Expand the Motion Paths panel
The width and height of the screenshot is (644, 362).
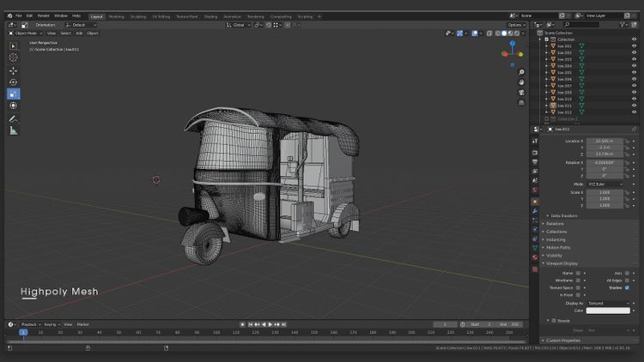558,248
